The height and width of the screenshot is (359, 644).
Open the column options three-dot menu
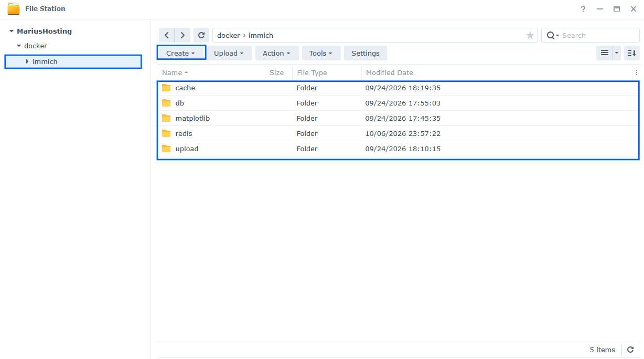[x=637, y=72]
